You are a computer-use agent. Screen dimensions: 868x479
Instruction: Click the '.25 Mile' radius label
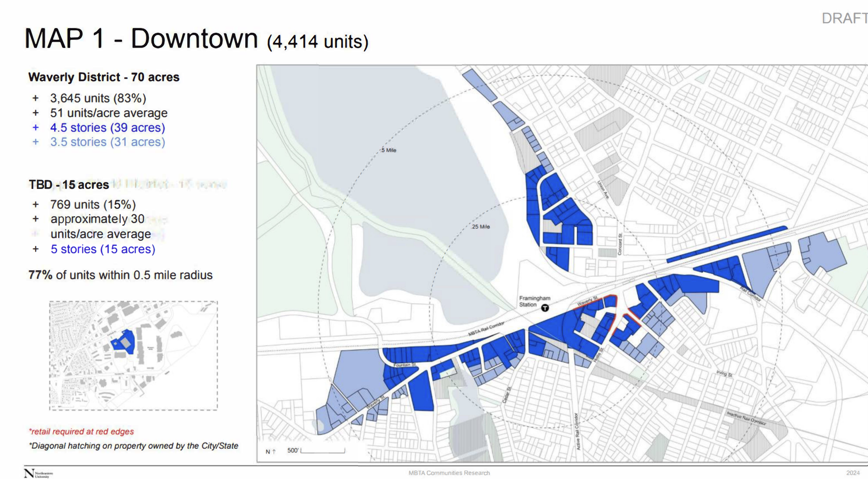click(481, 227)
